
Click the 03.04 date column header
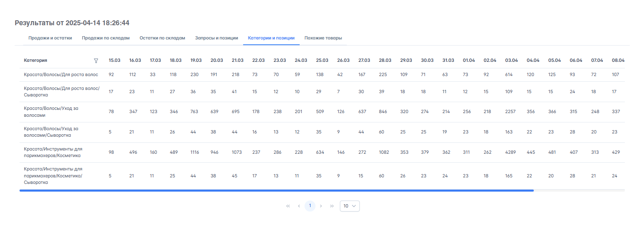(511, 61)
